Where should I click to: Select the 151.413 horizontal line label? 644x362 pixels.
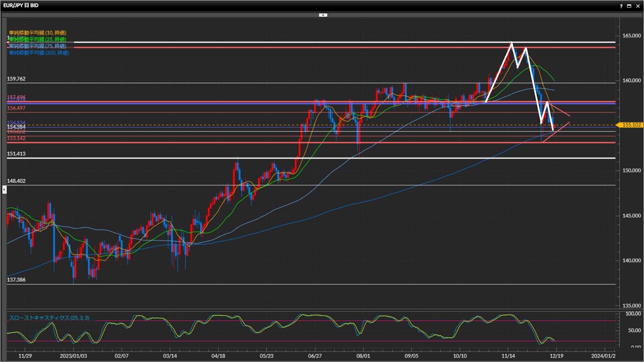click(16, 154)
